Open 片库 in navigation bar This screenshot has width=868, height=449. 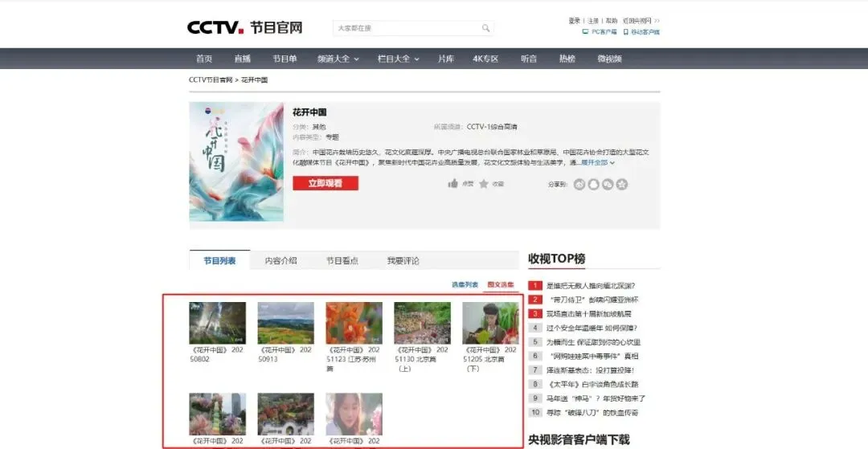(x=445, y=59)
